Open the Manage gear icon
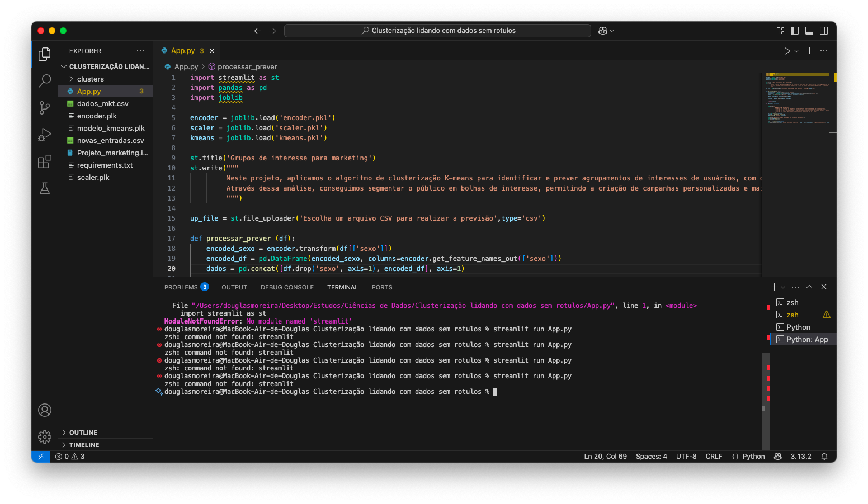This screenshot has width=868, height=504. coord(45,436)
